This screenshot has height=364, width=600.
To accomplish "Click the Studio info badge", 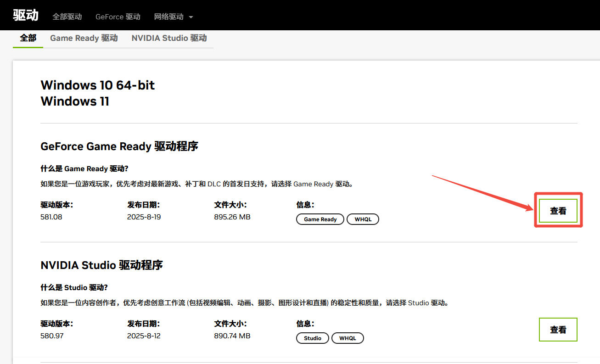I will (x=313, y=338).
